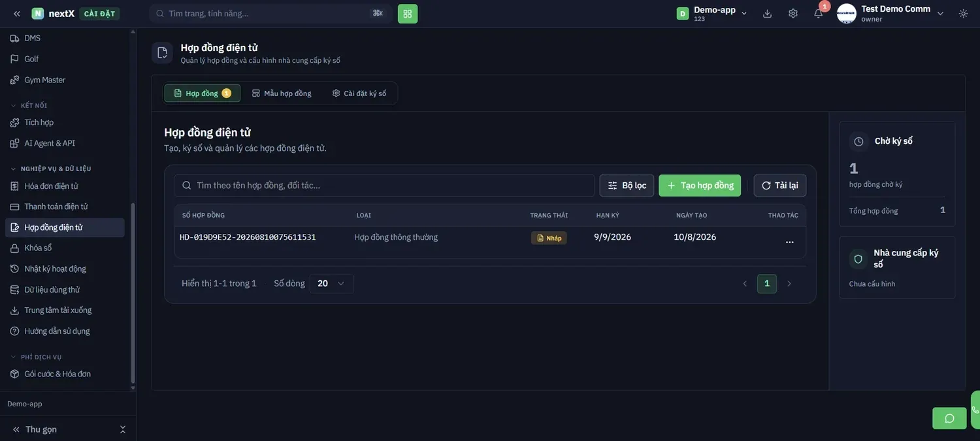Open the Số dòng 20 dropdown

click(x=332, y=284)
